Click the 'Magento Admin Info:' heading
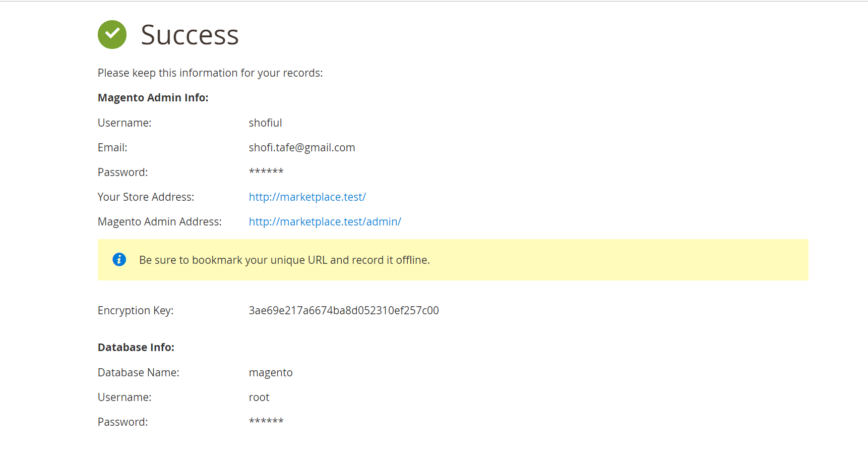This screenshot has height=454, width=868. click(x=153, y=97)
